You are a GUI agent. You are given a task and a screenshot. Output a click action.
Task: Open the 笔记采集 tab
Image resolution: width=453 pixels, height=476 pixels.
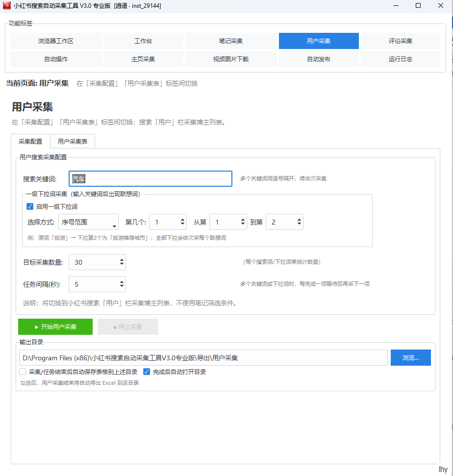[x=231, y=41]
